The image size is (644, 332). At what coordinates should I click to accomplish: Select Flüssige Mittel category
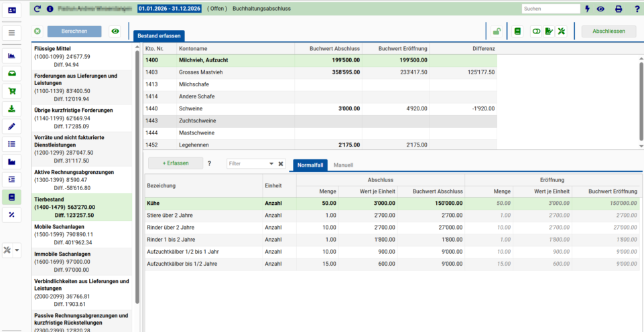[82, 56]
